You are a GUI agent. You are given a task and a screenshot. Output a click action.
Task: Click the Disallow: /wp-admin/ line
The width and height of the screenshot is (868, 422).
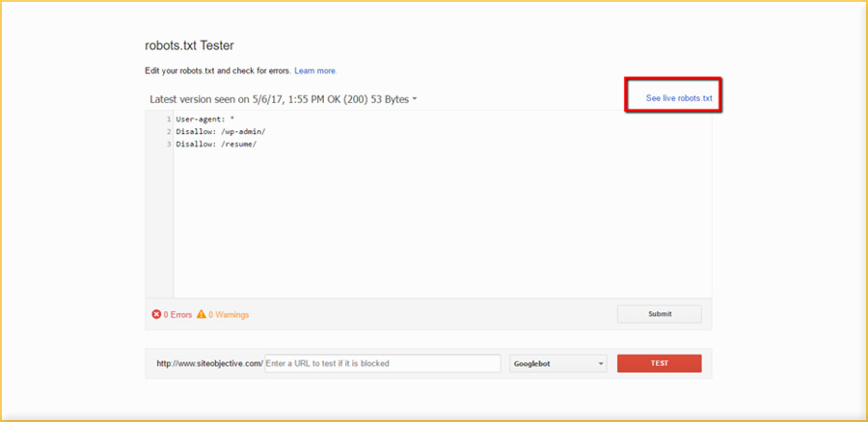(x=222, y=132)
